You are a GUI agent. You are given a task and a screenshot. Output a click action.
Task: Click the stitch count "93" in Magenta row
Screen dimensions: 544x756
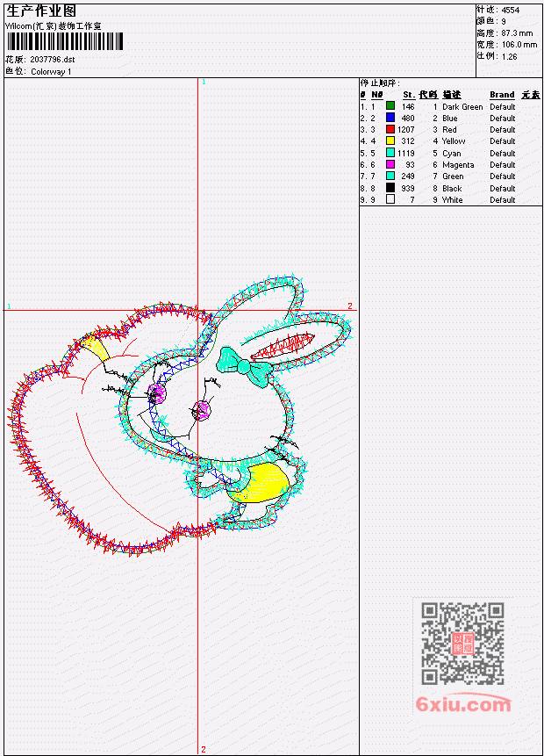410,165
